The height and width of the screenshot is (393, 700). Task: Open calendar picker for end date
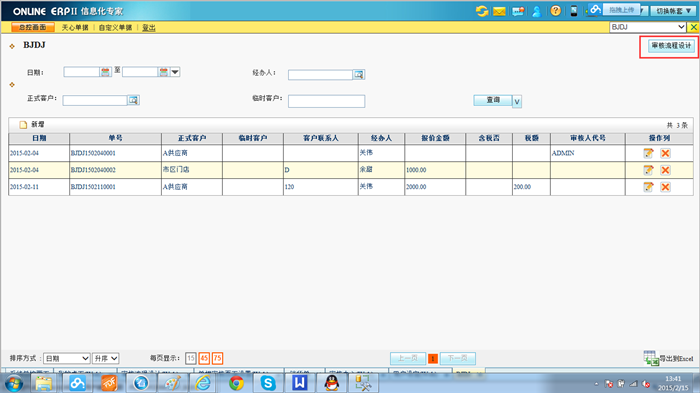164,72
